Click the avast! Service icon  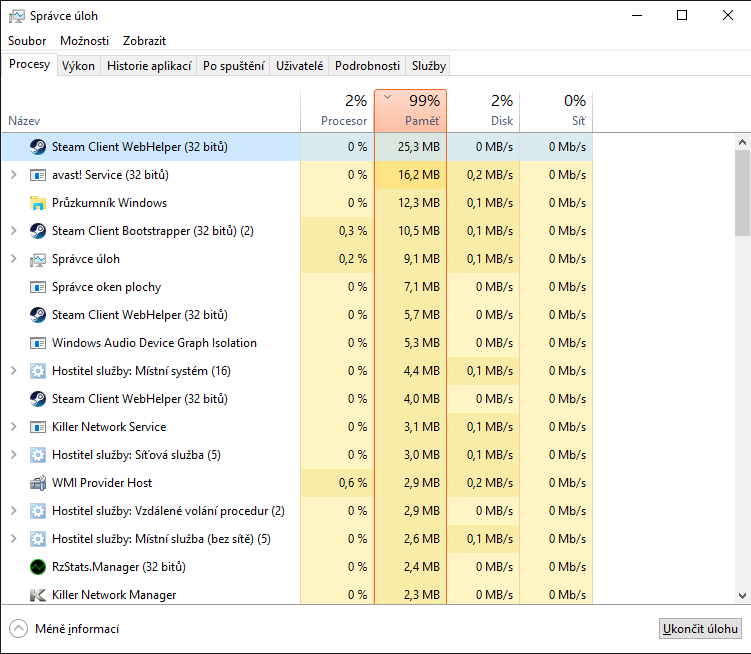38,175
